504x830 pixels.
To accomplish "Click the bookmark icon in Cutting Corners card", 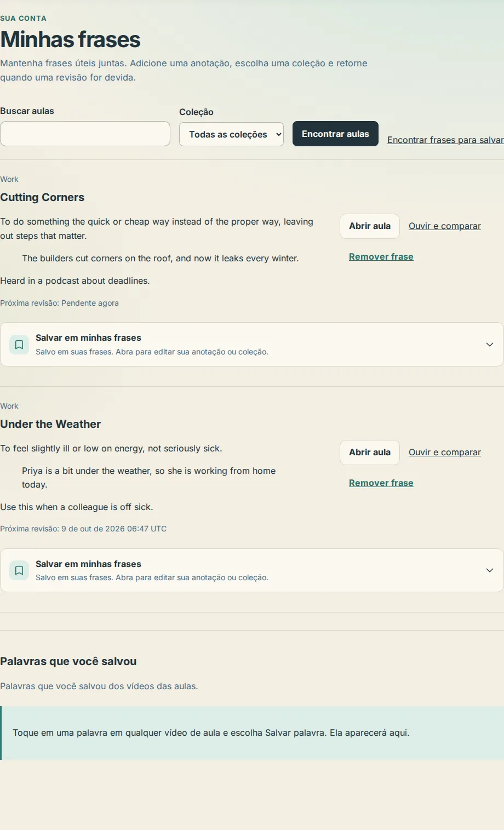I will tap(19, 345).
